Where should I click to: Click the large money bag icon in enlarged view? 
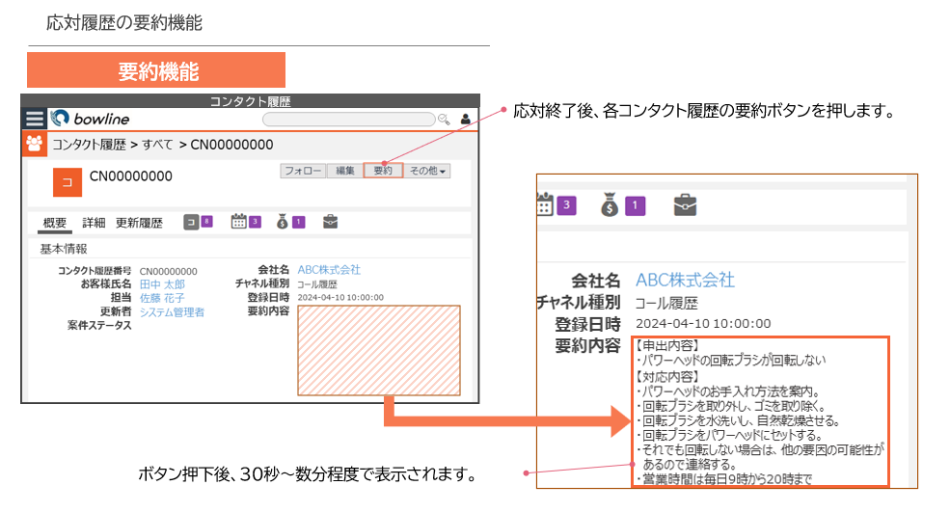(610, 205)
